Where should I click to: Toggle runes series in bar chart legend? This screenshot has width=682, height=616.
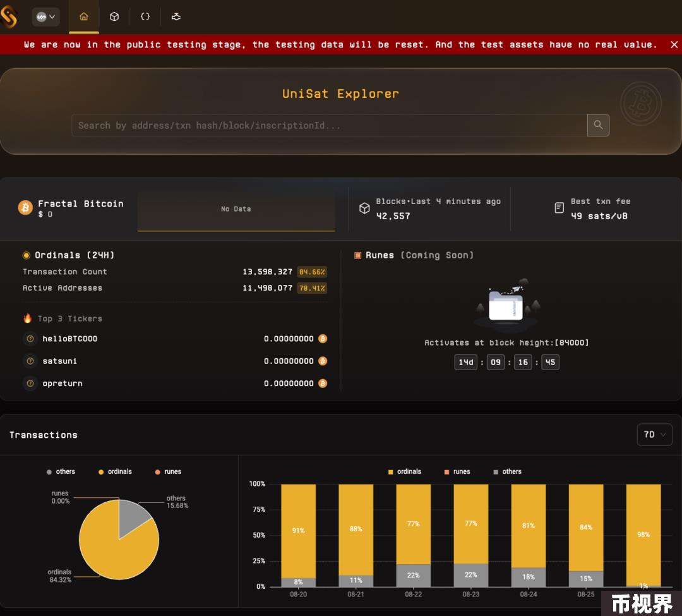click(x=457, y=471)
